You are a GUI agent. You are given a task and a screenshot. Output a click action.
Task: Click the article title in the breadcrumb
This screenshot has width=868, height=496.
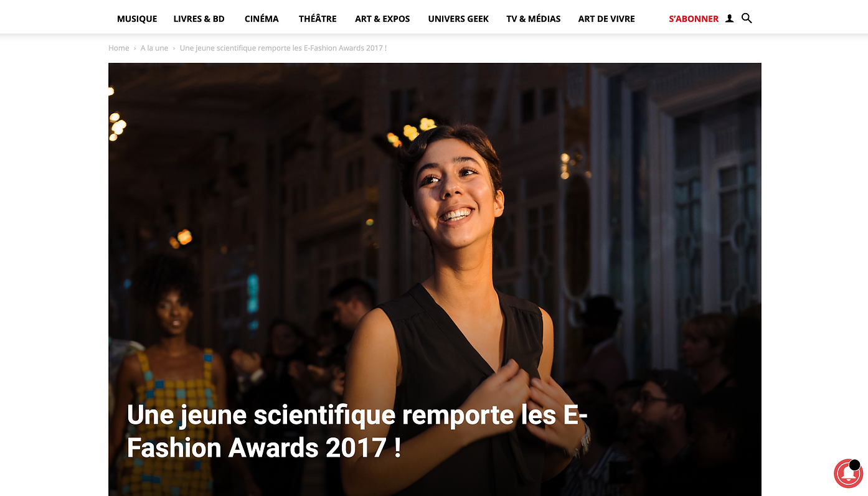(283, 48)
